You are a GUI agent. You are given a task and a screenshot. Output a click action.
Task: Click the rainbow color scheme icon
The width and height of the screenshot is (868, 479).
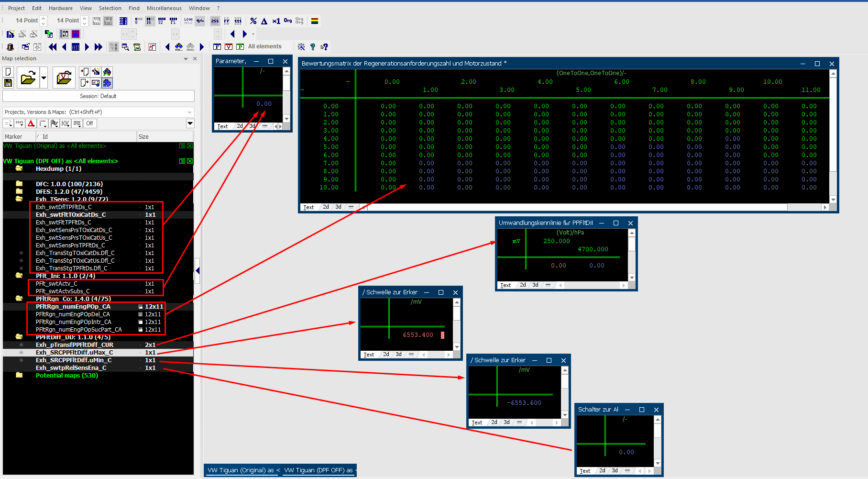pos(315,21)
